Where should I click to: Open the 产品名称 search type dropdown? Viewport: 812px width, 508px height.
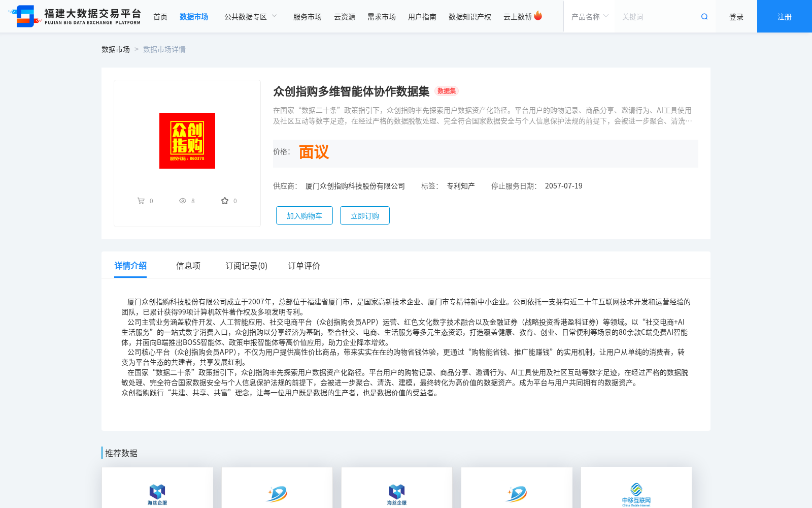coord(590,17)
